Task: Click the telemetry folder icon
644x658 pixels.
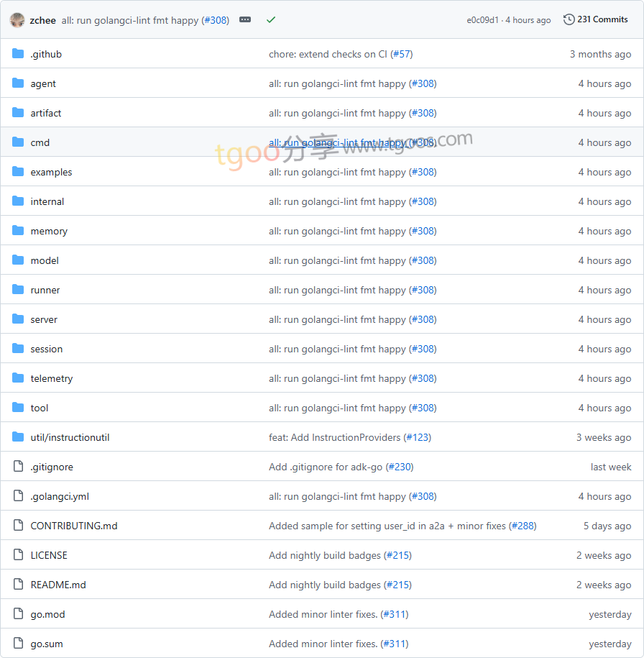Action: point(18,378)
